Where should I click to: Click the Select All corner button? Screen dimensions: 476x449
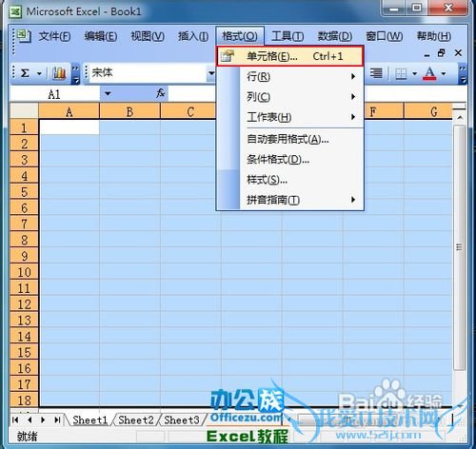(x=25, y=110)
